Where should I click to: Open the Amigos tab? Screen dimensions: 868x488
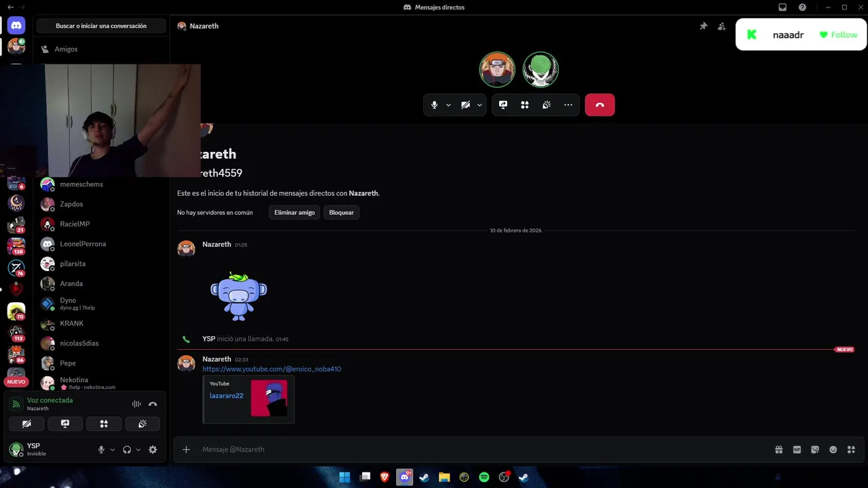pos(101,49)
